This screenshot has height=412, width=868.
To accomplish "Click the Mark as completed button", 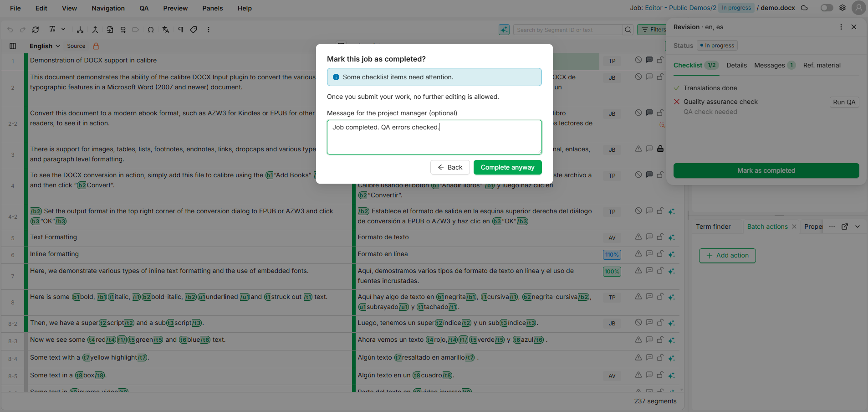I will click(x=766, y=170).
